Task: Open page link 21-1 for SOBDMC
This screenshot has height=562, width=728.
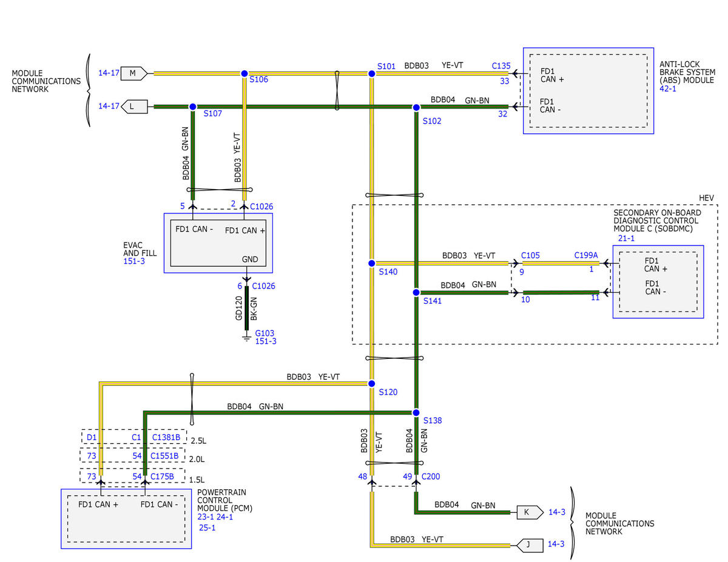Action: pyautogui.click(x=625, y=239)
